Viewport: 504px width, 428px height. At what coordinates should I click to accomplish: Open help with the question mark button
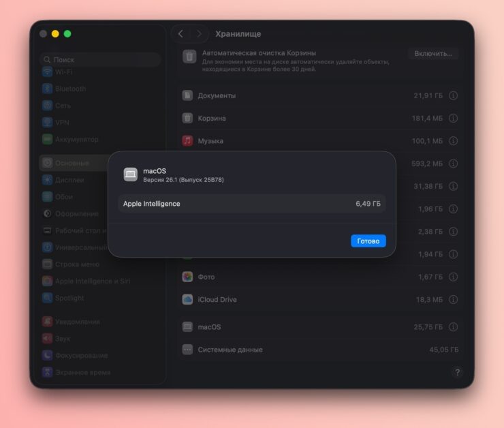click(x=457, y=372)
